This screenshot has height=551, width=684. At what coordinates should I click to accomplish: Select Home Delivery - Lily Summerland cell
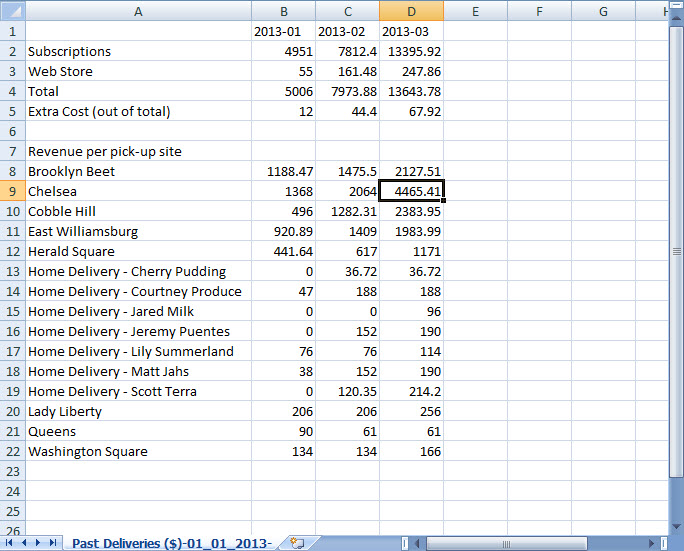(x=138, y=351)
